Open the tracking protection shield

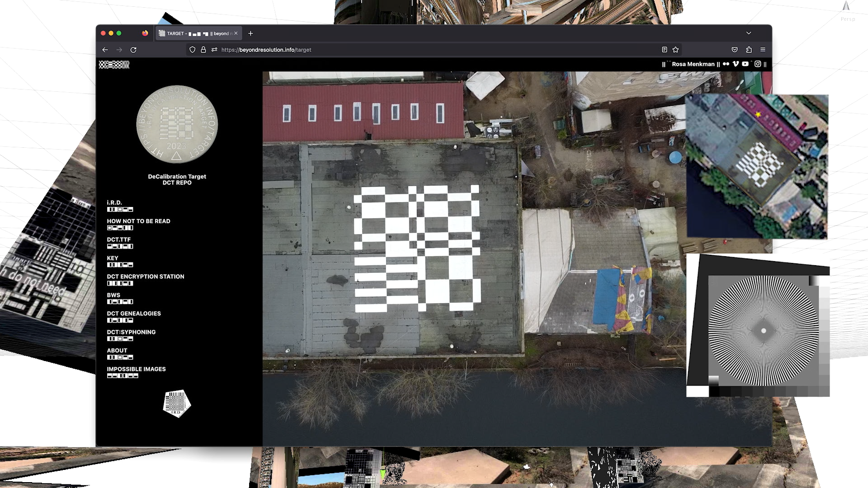click(193, 50)
